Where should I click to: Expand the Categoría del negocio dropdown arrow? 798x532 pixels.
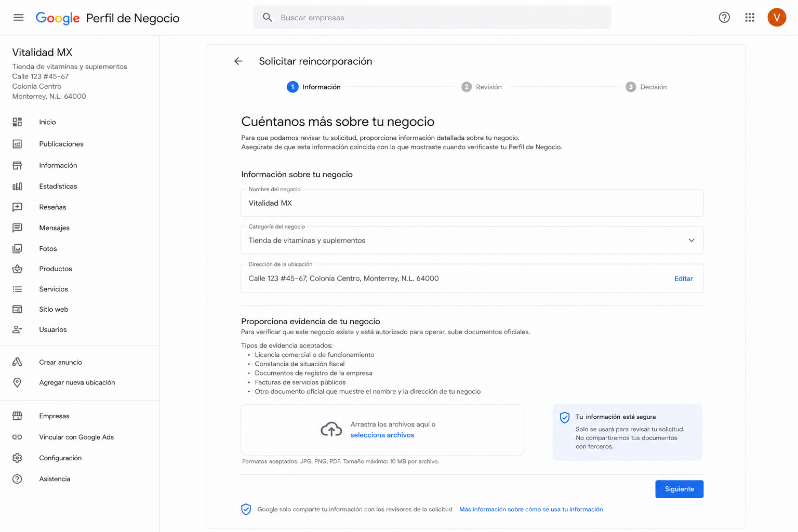(691, 240)
